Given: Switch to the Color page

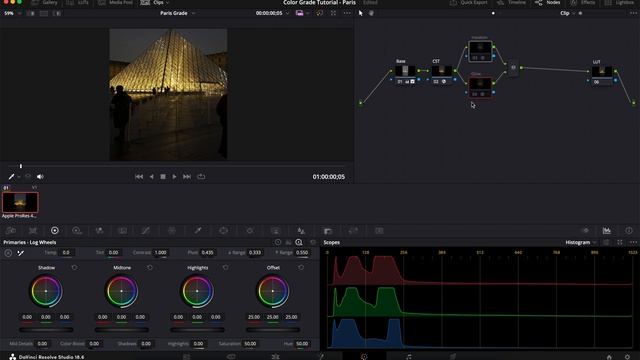Looking at the screenshot, I should tap(364, 356).
